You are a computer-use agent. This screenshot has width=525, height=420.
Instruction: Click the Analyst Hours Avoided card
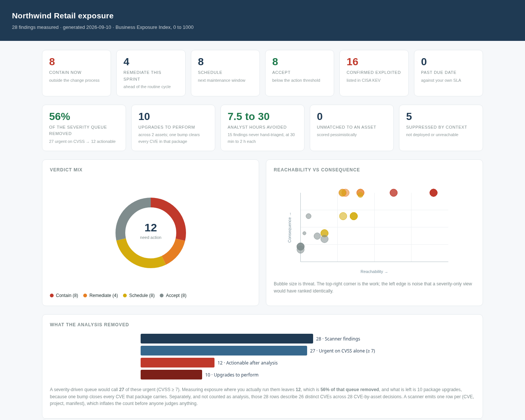point(262,128)
